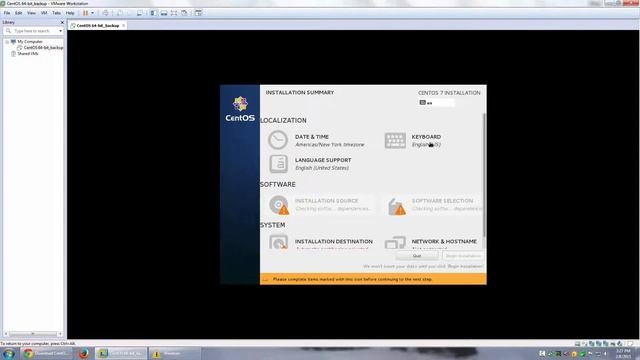
Task: Click the console view toolbar icon
Action: click(198, 13)
